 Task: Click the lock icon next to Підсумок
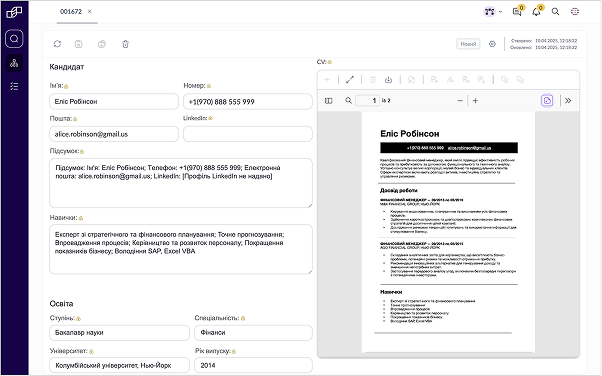(x=82, y=152)
